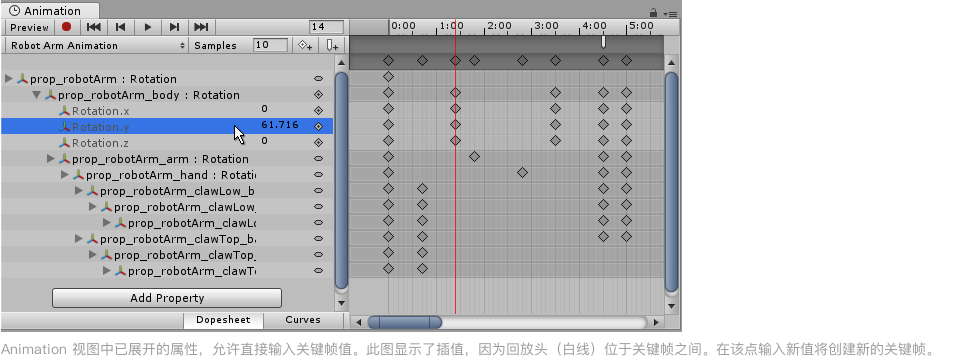Image resolution: width=965 pixels, height=361 pixels.
Task: Collapse prop_robotArm_body : Rotation
Action: click(36, 95)
